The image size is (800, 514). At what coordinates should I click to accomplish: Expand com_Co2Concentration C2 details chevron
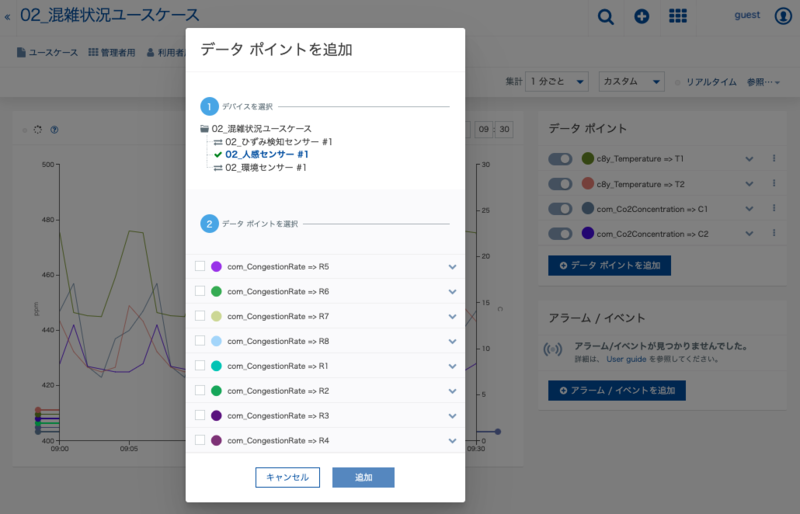[x=749, y=234]
